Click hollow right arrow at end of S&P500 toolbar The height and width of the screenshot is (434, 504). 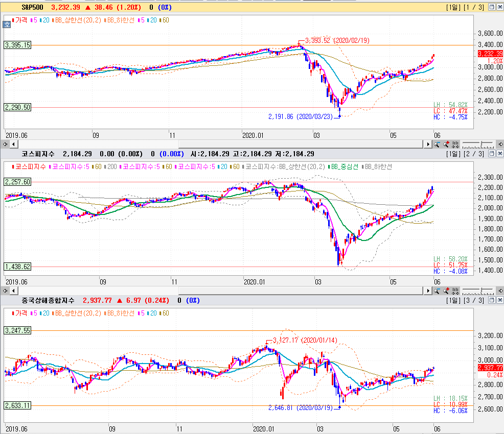[x=500, y=144]
